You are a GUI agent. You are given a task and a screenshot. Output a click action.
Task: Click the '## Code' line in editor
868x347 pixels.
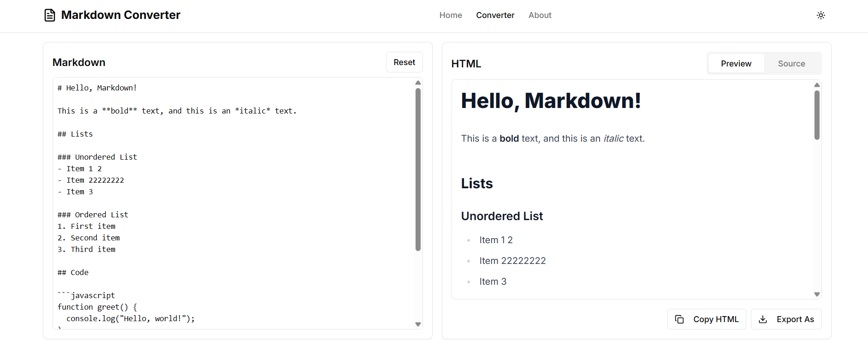coord(73,272)
